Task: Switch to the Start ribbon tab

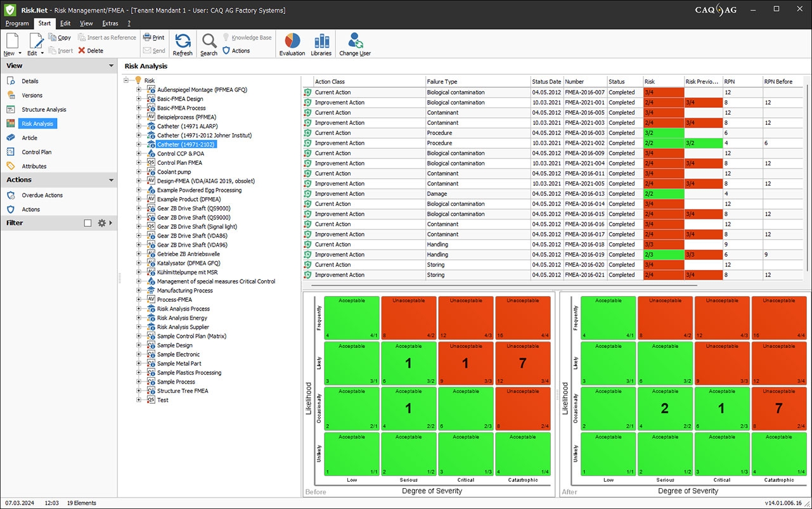Action: tap(44, 23)
